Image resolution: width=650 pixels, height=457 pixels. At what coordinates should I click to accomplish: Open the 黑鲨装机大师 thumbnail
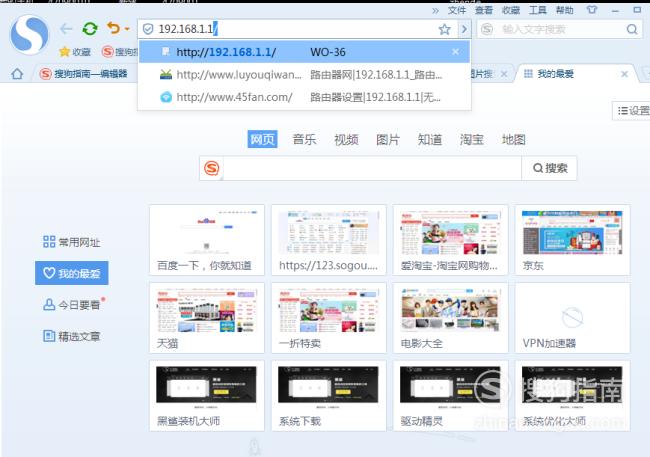pyautogui.click(x=207, y=396)
